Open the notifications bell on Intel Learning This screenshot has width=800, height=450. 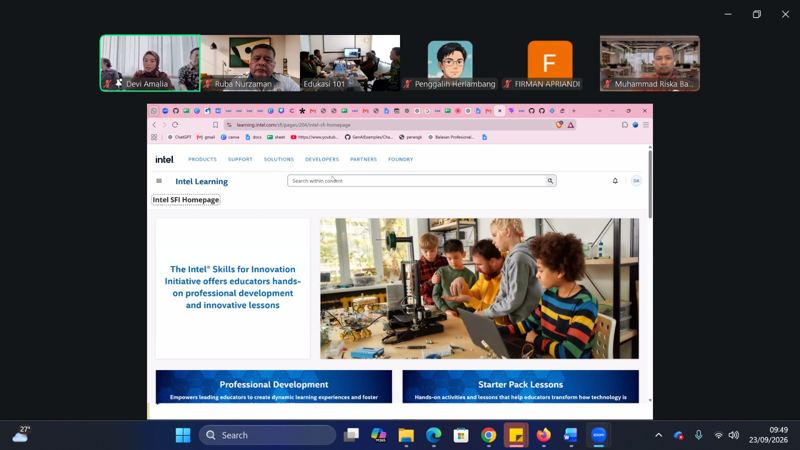(615, 181)
